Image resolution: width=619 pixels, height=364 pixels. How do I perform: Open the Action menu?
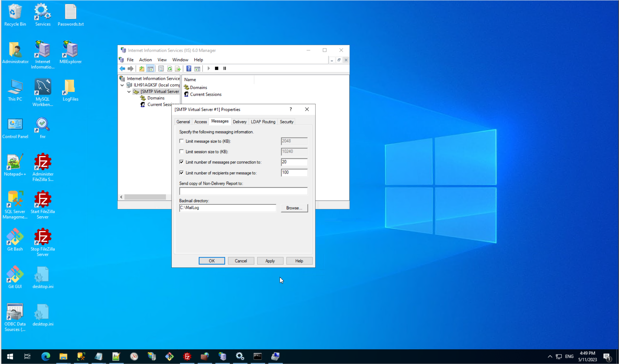[145, 60]
